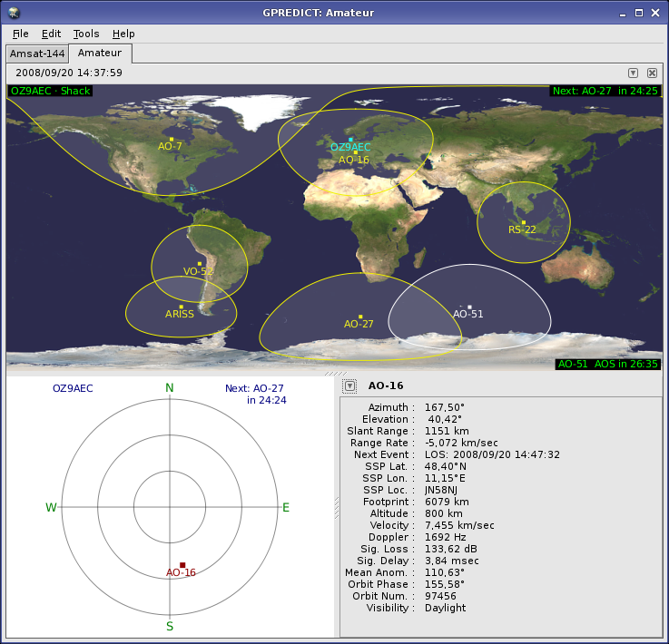
Task: Open the File menu
Action: [x=21, y=34]
